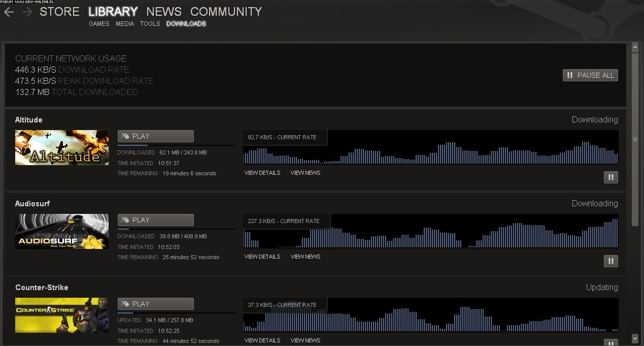This screenshot has width=644, height=346.
Task: Click the Updating status of Counter-Strike
Action: [602, 287]
